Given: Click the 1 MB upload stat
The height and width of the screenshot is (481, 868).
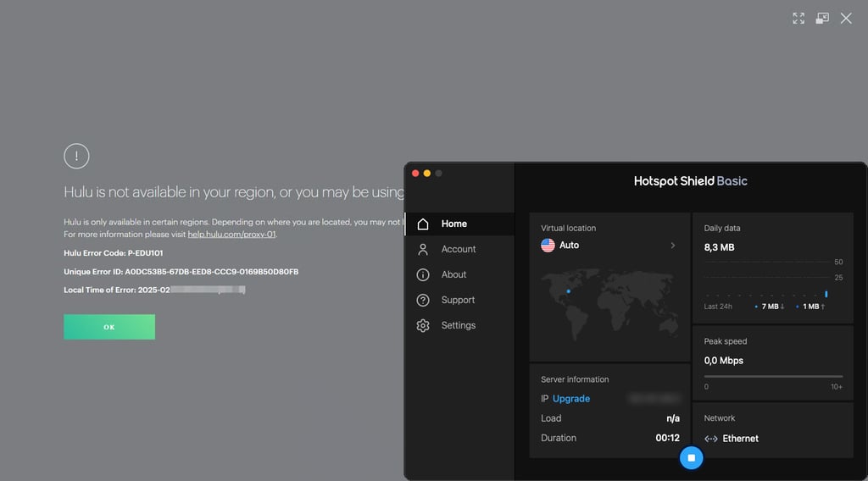Looking at the screenshot, I should pos(810,307).
